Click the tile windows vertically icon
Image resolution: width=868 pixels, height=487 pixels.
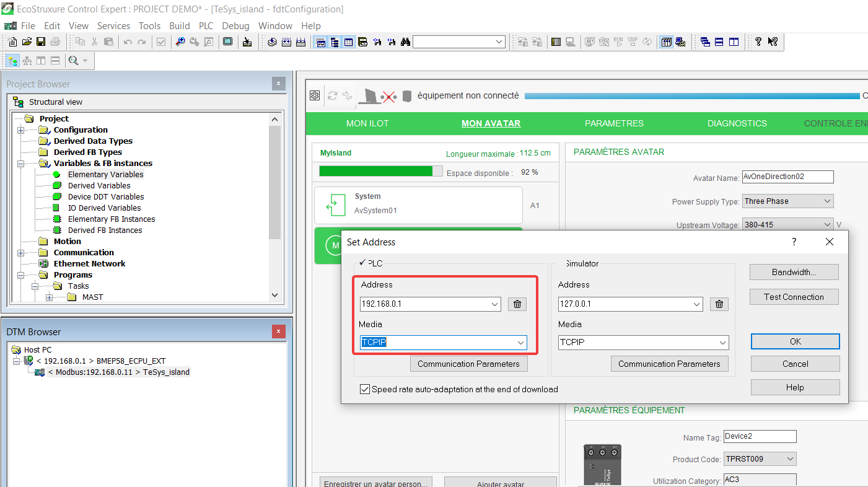(734, 42)
